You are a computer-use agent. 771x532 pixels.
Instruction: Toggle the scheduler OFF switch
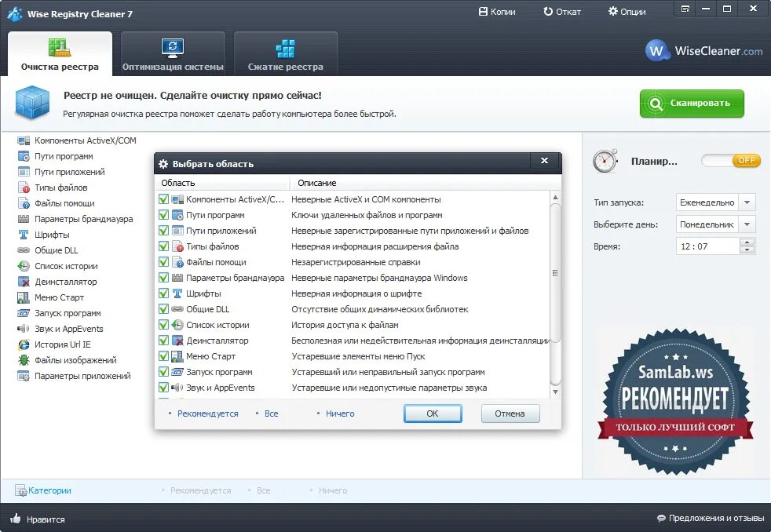[x=731, y=161]
